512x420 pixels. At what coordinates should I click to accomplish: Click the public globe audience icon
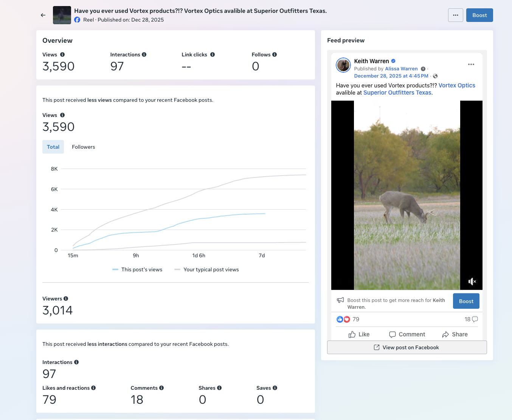pos(435,76)
